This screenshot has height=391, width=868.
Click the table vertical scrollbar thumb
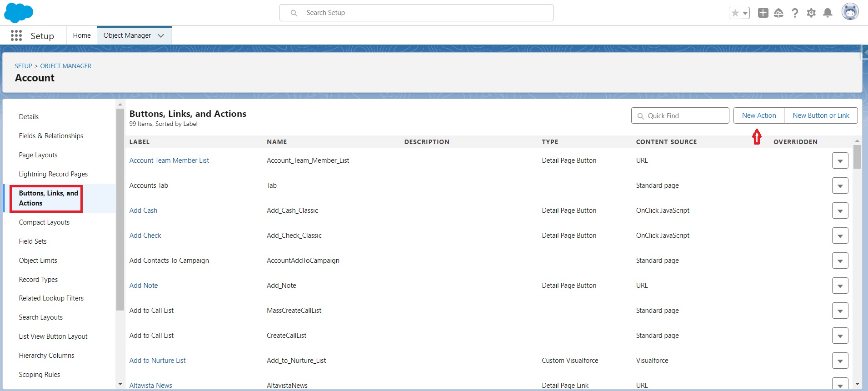(857, 156)
